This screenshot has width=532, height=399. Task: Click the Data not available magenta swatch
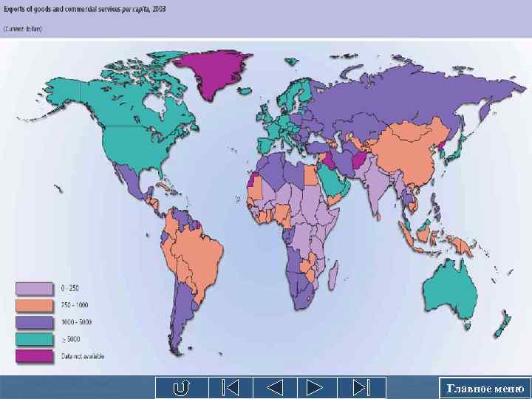[x=34, y=356]
